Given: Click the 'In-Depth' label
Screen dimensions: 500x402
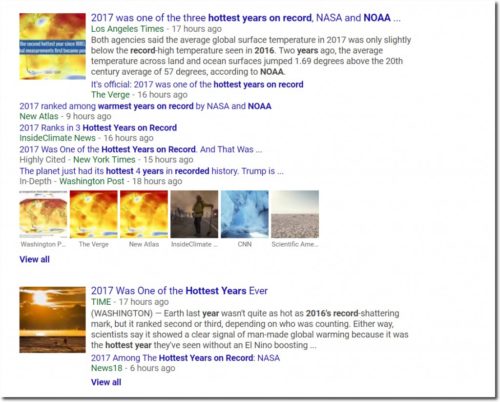Looking at the screenshot, I should tap(35, 181).
